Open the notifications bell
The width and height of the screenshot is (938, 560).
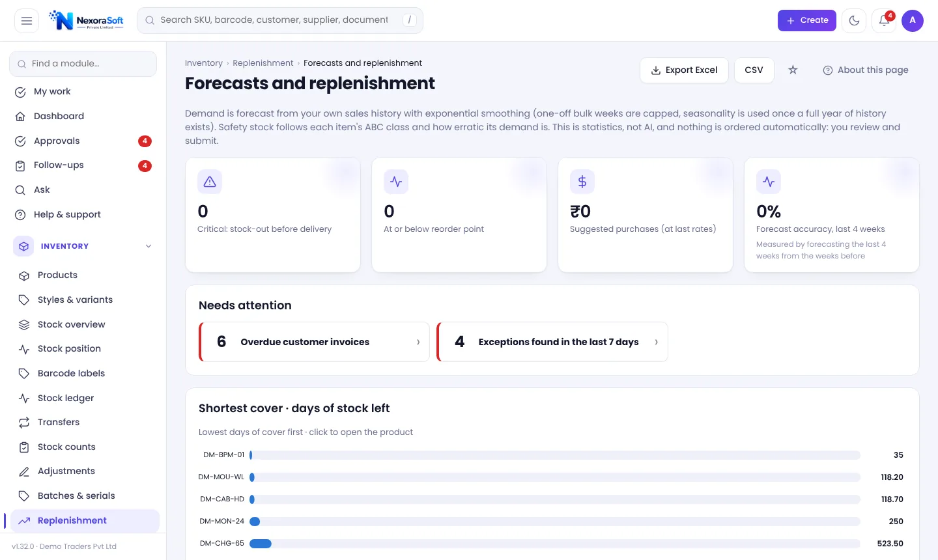pos(884,21)
